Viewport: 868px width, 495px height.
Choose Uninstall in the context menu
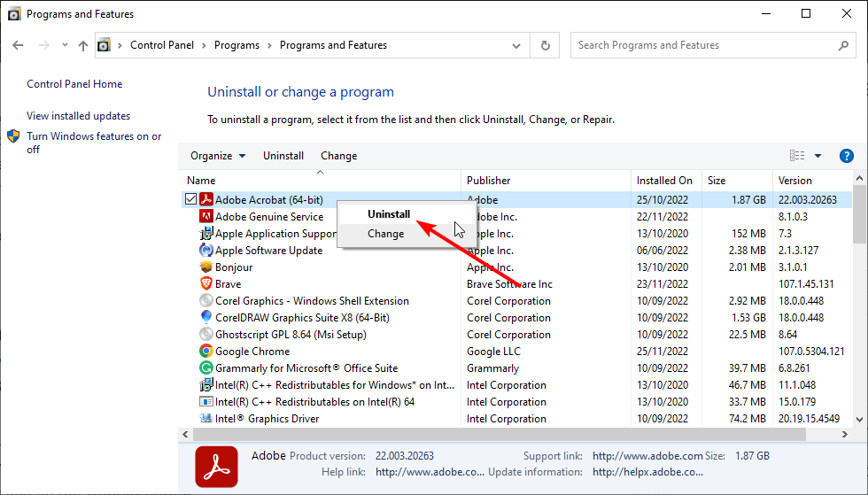click(x=389, y=213)
